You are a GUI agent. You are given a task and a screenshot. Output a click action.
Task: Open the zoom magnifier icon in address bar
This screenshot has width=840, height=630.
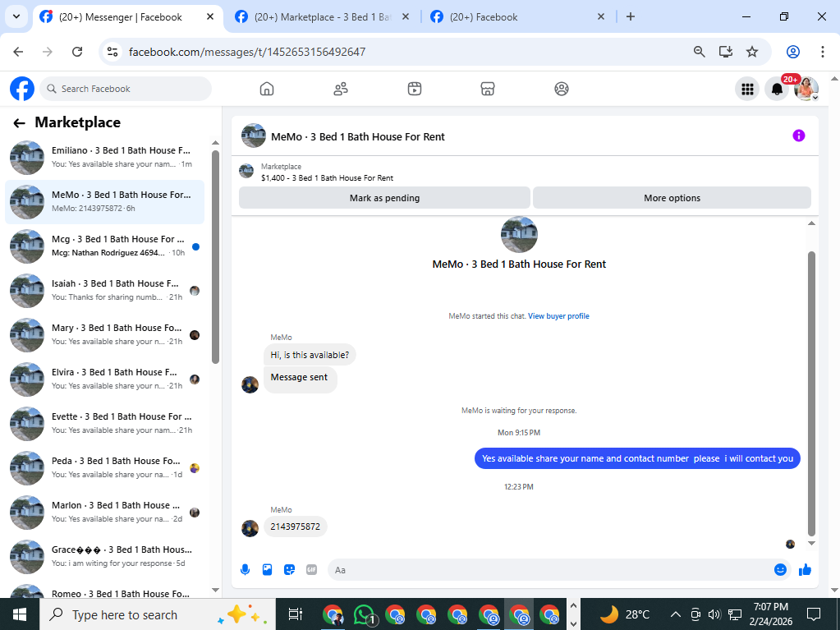pos(699,52)
